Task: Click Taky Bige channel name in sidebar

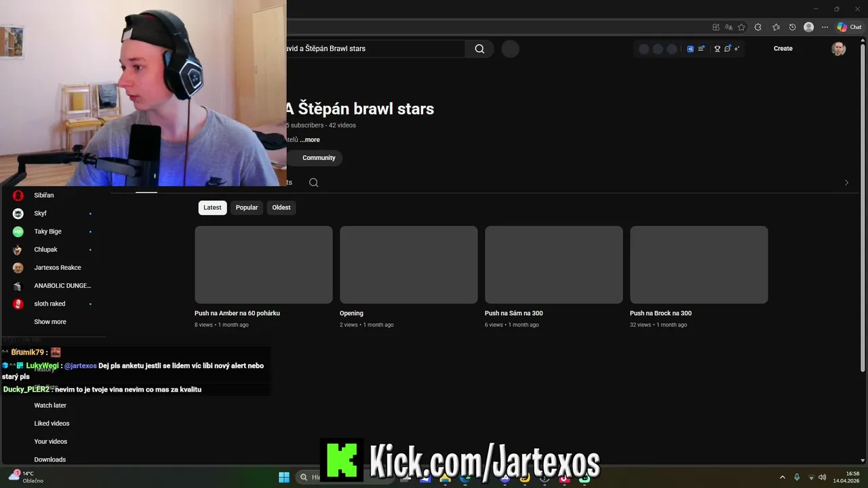Action: pos(48,232)
